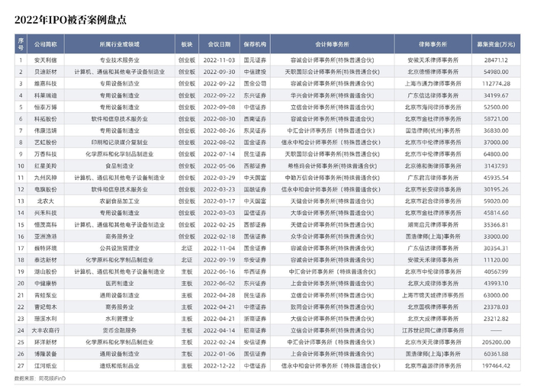Click the 募集资金(万元) column header

[496, 44]
